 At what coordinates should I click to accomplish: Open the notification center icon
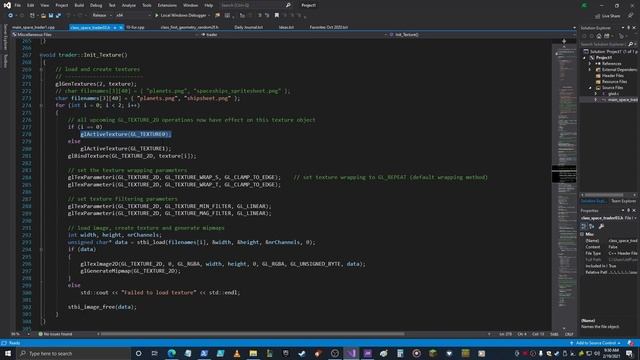coord(630,353)
